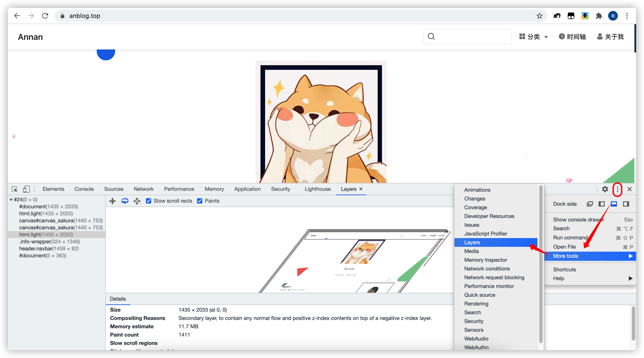Select the rotate mode icon in Layers toolbar
The height and width of the screenshot is (358, 644).
[125, 201]
